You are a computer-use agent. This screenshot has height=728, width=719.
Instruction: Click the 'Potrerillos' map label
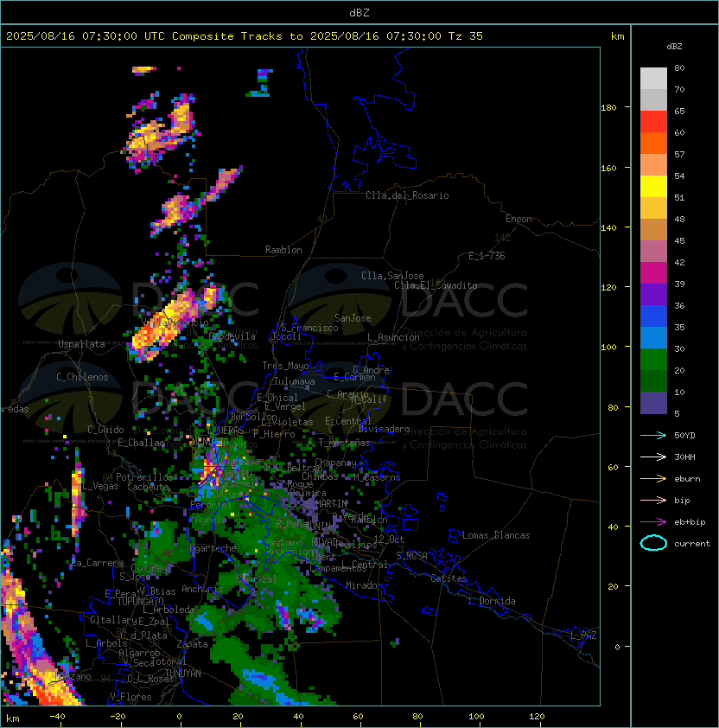click(x=144, y=477)
